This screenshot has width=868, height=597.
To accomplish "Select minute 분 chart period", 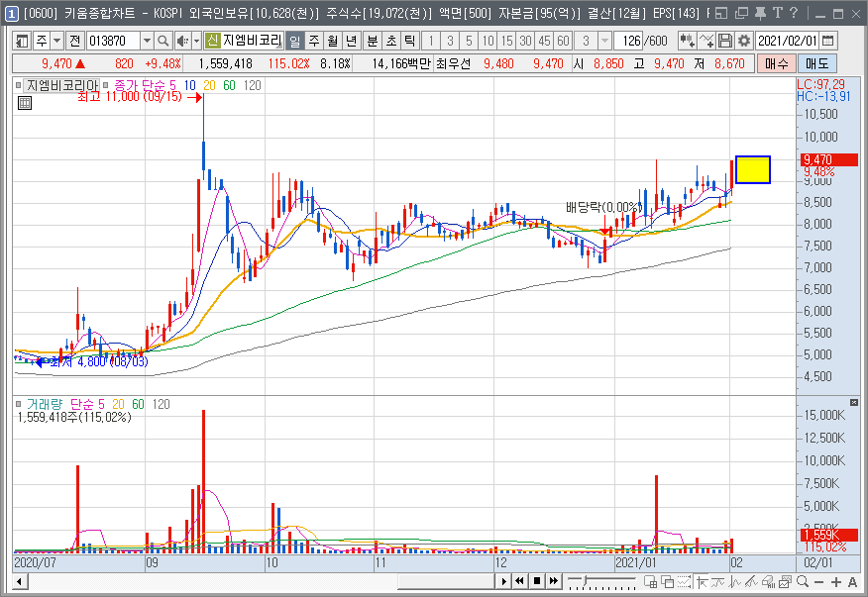I will [373, 41].
